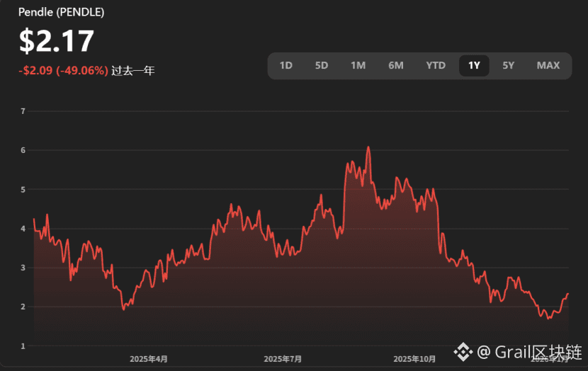Click the y-axis value 5
588x371 pixels.
(x=23, y=190)
